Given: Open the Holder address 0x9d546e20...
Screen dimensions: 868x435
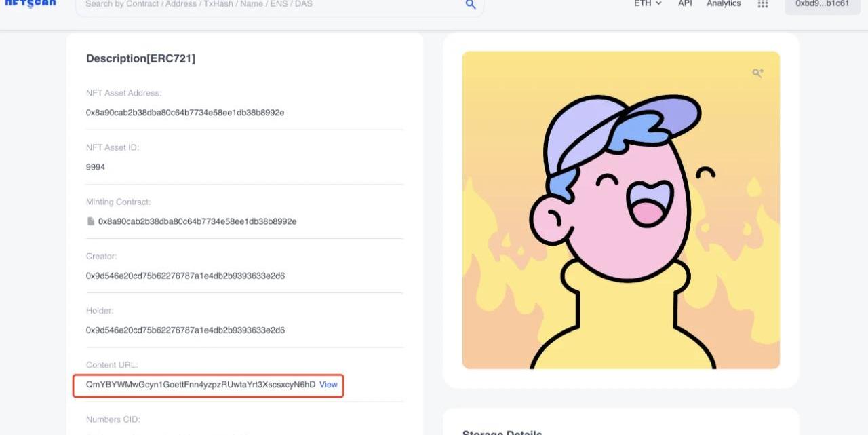Looking at the screenshot, I should 185,330.
